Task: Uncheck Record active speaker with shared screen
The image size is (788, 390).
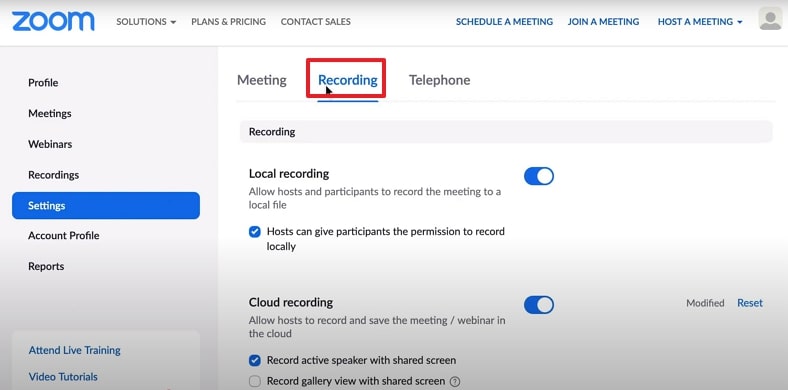Action: tap(255, 360)
